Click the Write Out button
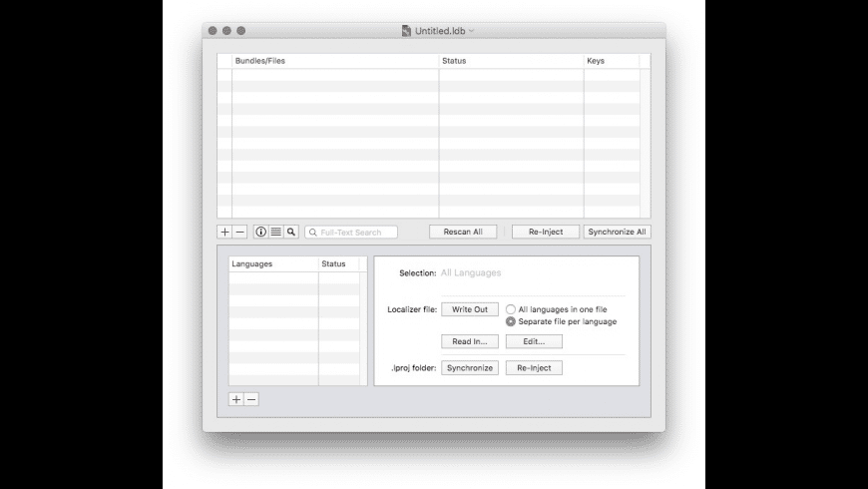Viewport: 868px width, 489px height. tap(470, 309)
